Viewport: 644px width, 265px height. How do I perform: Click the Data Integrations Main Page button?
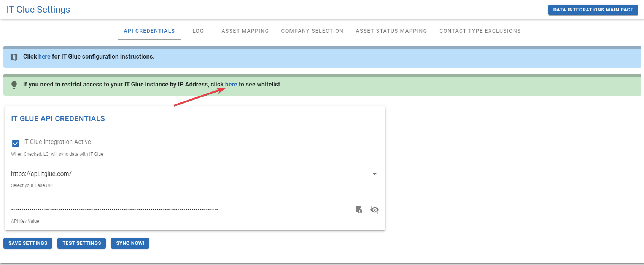(x=593, y=10)
